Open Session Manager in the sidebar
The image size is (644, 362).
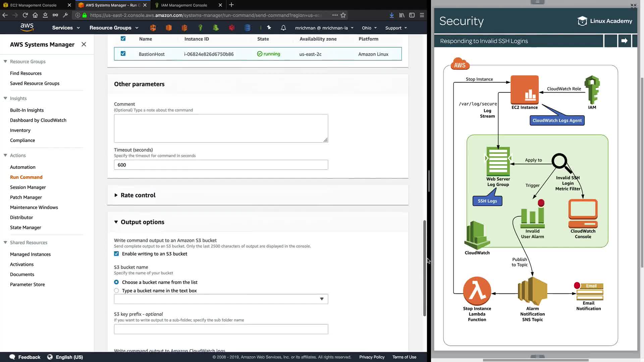click(x=28, y=187)
